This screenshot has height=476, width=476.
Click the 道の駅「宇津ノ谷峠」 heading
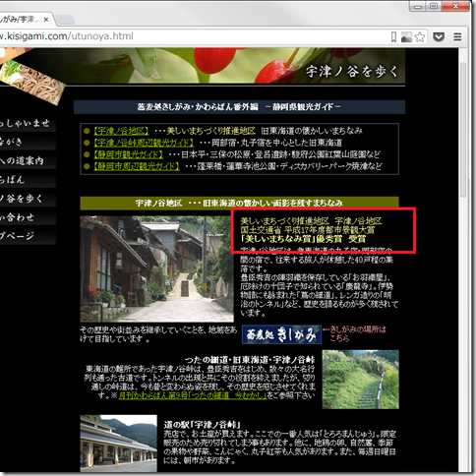click(203, 425)
